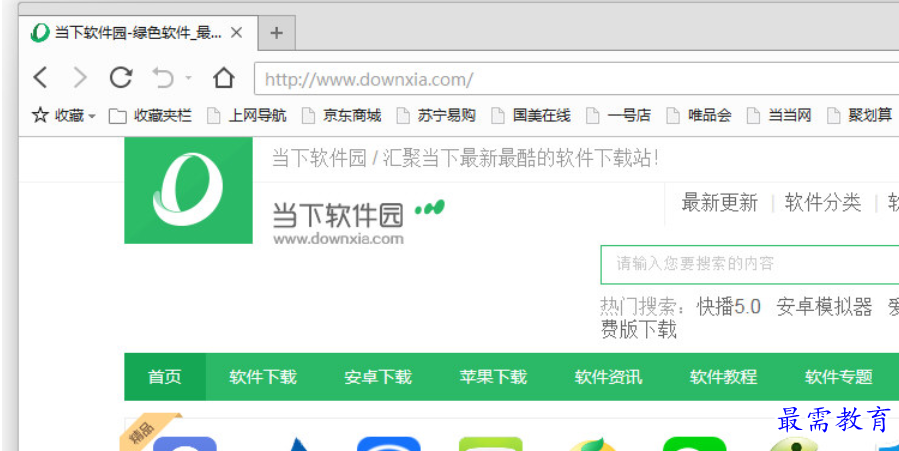Close the 当下软件园 tab
The width and height of the screenshot is (899, 451).
click(236, 33)
